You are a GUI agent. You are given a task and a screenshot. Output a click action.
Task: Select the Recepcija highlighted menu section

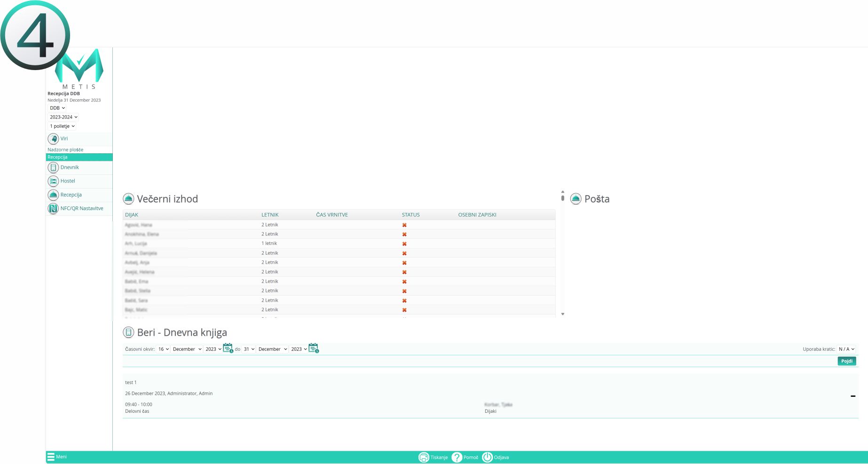[x=79, y=157]
